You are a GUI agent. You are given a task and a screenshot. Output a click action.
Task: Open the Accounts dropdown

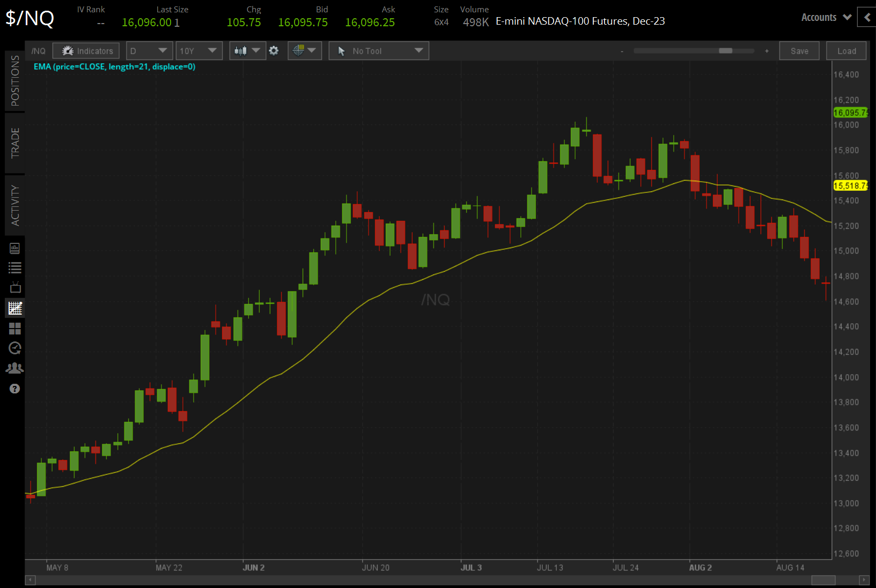[825, 17]
